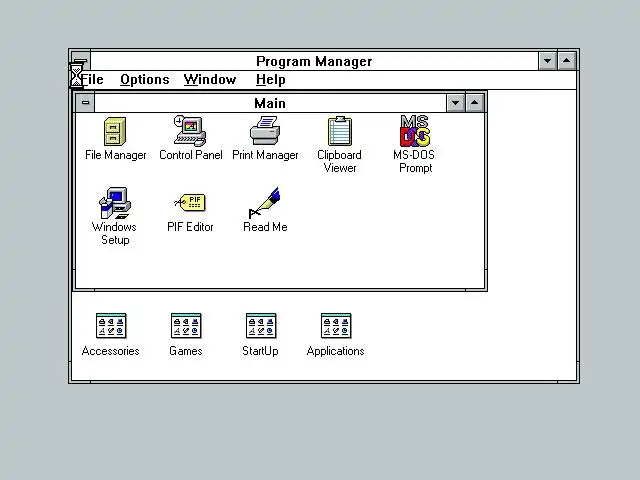The image size is (640, 480).
Task: Select the StartUp program group icon
Action: [x=261, y=326]
